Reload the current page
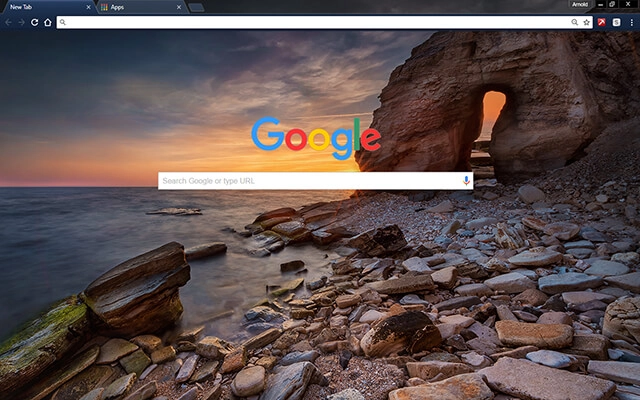This screenshot has width=640, height=400. pos(35,22)
